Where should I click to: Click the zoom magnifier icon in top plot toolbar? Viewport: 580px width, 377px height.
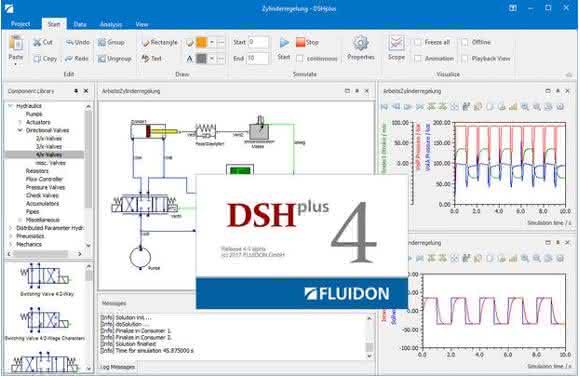[x=525, y=107]
